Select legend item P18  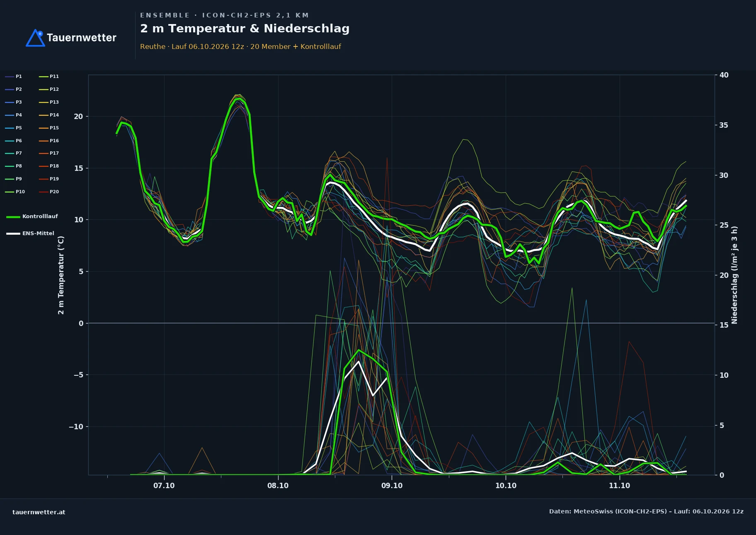click(x=49, y=166)
